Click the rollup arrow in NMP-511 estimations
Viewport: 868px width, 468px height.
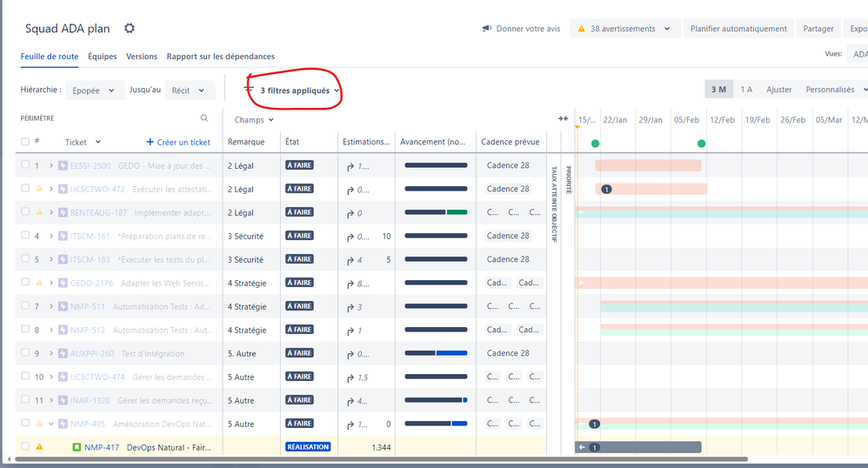351,307
